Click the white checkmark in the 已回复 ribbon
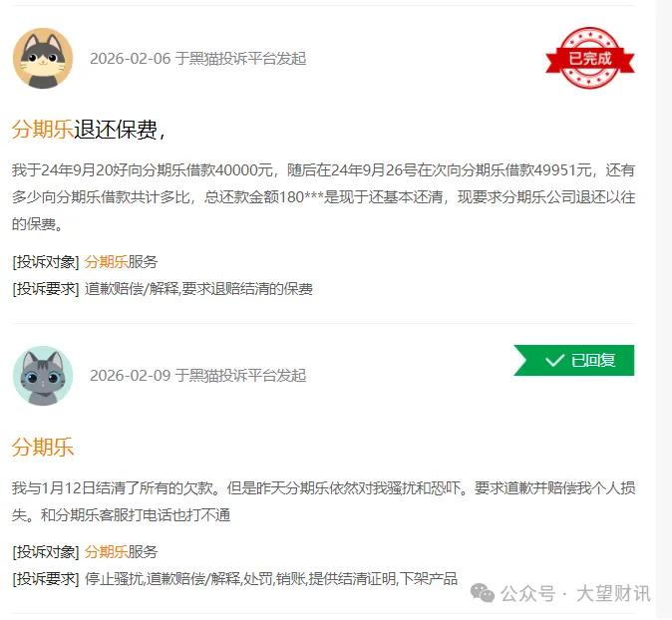This screenshot has height=620, width=672. coord(554,361)
